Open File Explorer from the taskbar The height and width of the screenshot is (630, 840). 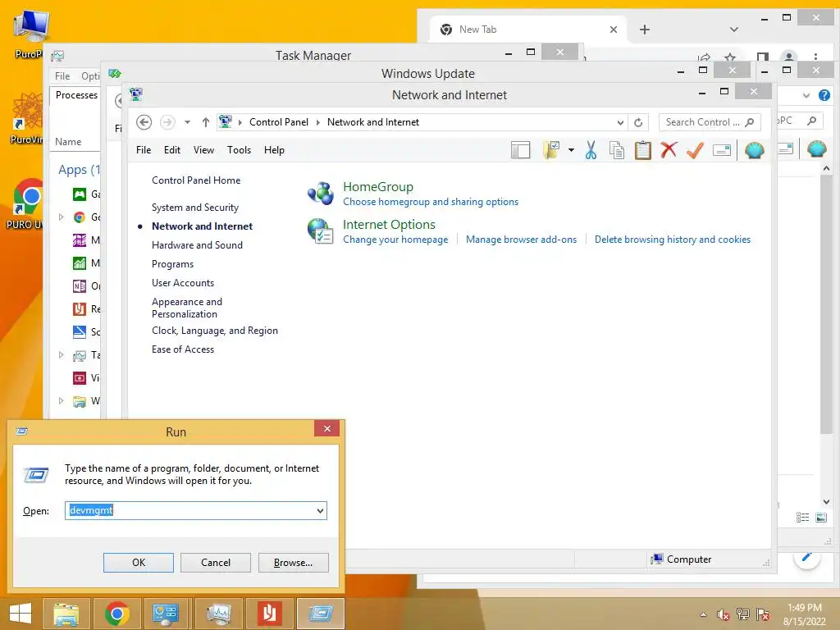[x=66, y=614]
